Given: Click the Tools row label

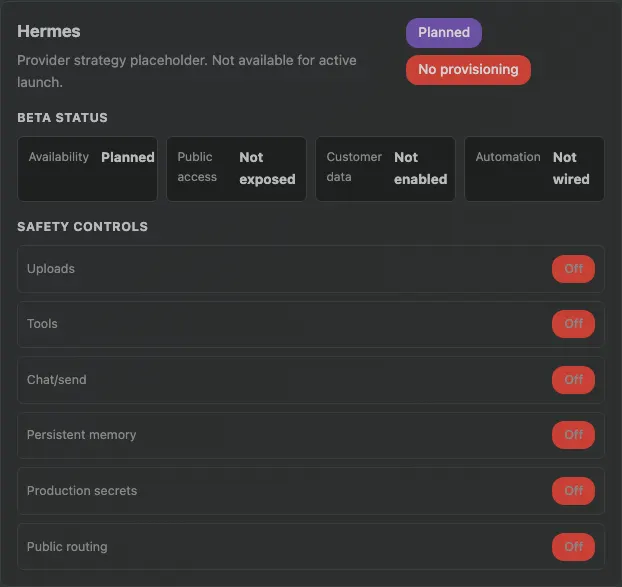Looking at the screenshot, I should click(42, 324).
